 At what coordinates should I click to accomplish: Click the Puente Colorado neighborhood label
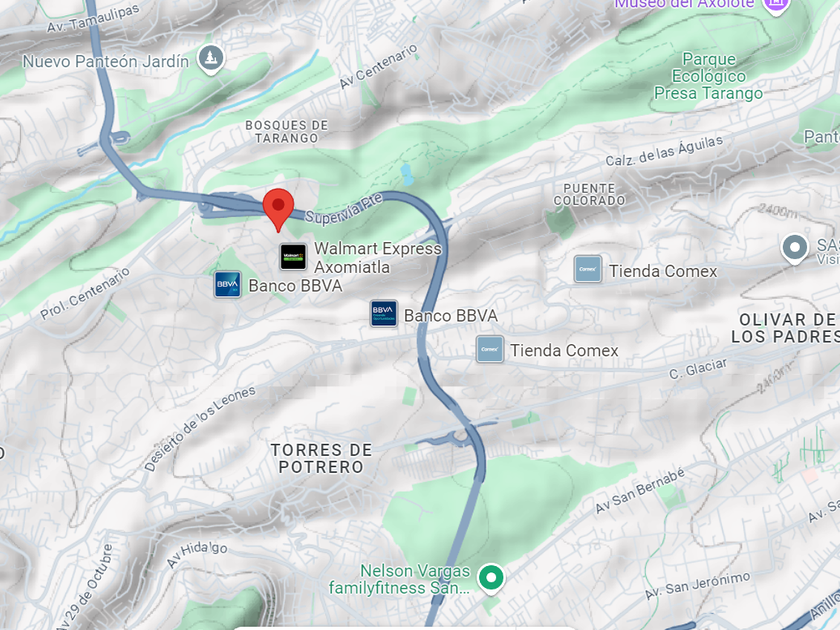(589, 194)
